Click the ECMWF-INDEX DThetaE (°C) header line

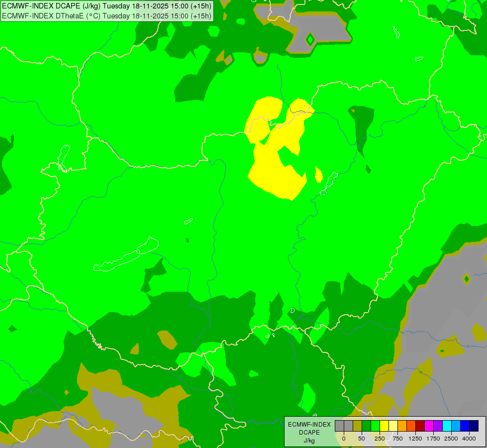[106, 16]
